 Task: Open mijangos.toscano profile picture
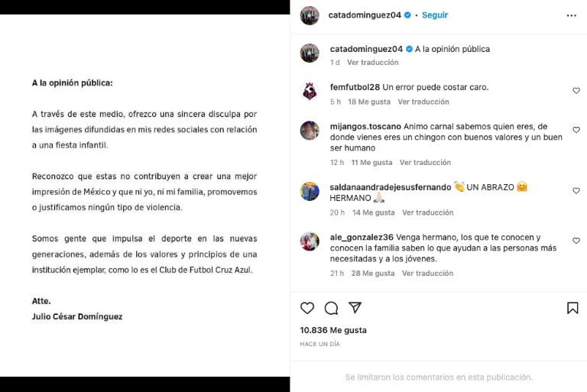tap(310, 131)
